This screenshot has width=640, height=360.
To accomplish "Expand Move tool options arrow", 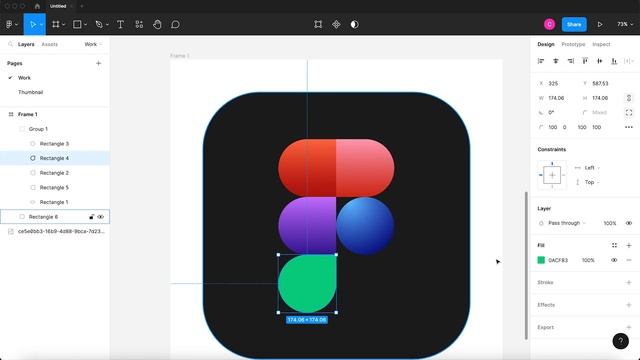I will tap(41, 25).
